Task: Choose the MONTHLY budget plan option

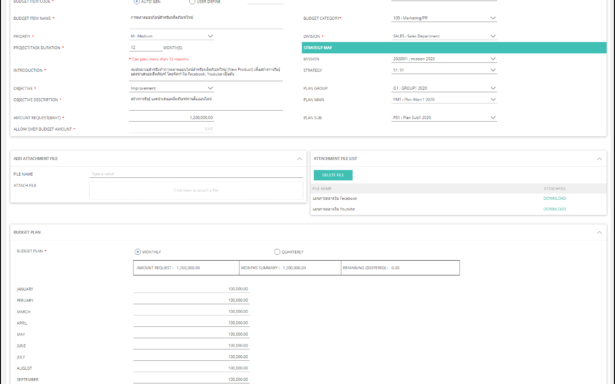Action: coord(138,252)
